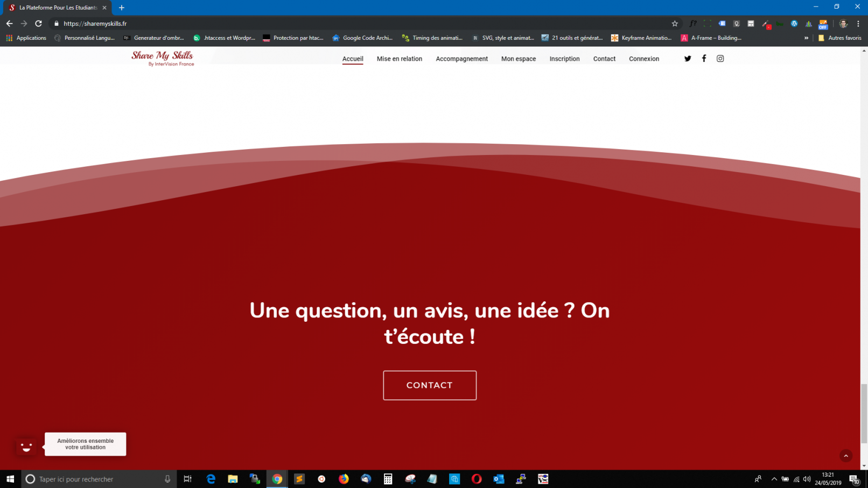Reload the page with the refresh icon
The image size is (868, 488).
(38, 24)
